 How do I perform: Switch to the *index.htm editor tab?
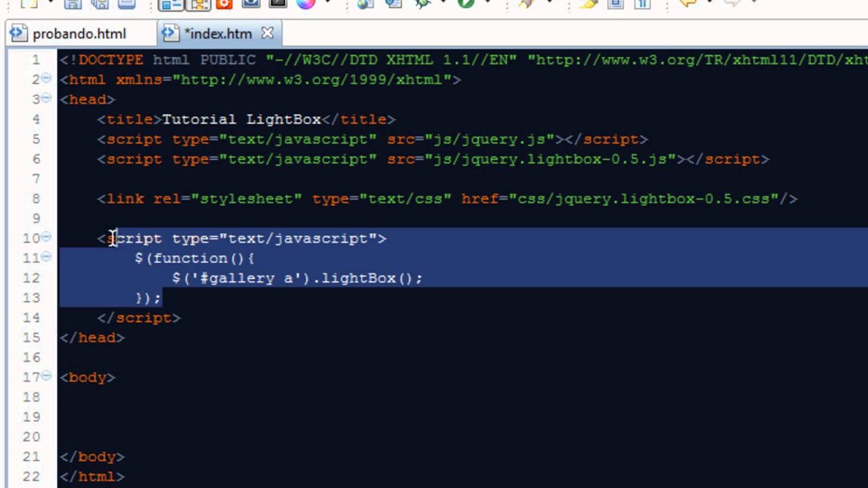point(218,34)
